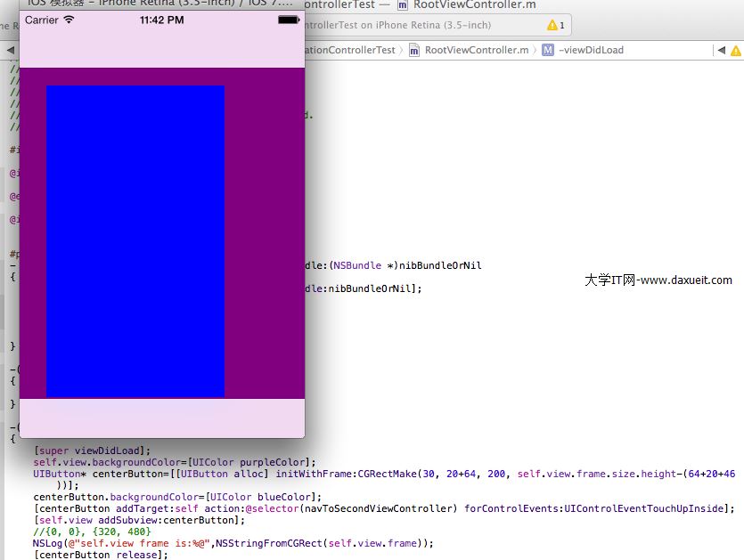744x560 pixels.
Task: Click the warning badge in the activity viewer
Action: pos(555,26)
